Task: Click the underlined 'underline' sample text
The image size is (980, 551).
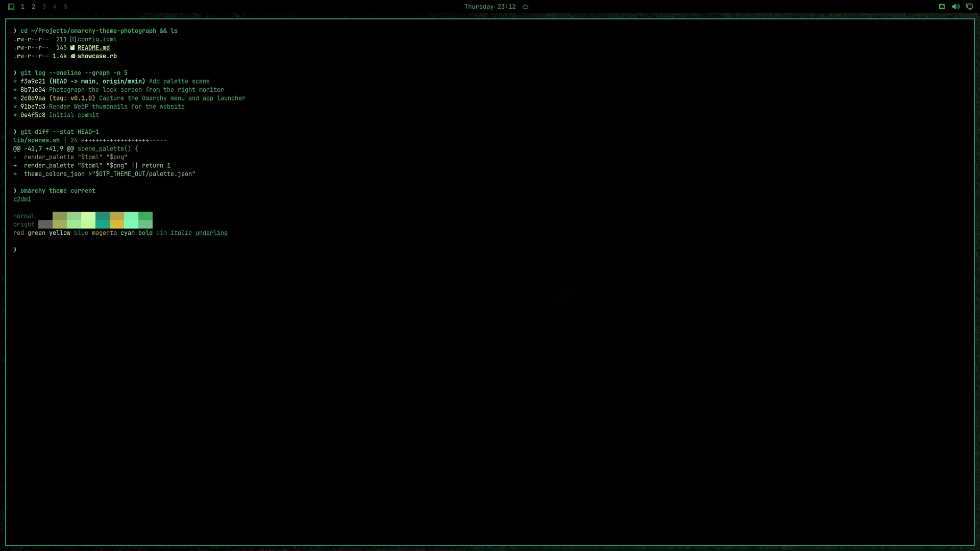Action: (211, 233)
